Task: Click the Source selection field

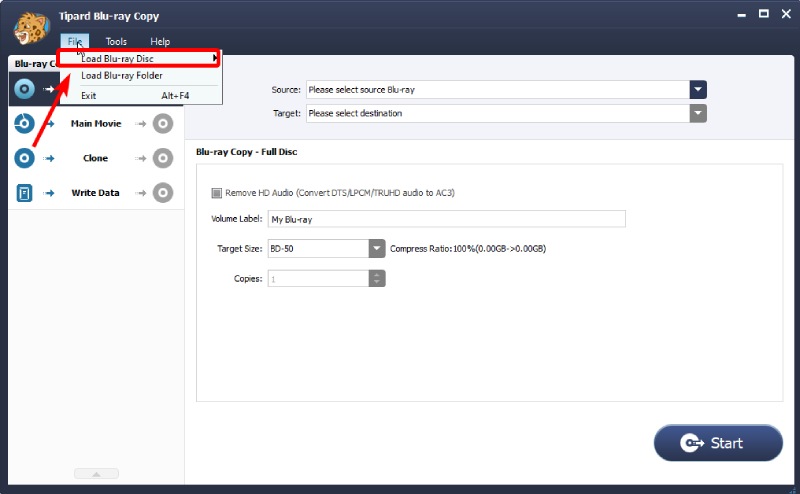Action: tap(498, 90)
